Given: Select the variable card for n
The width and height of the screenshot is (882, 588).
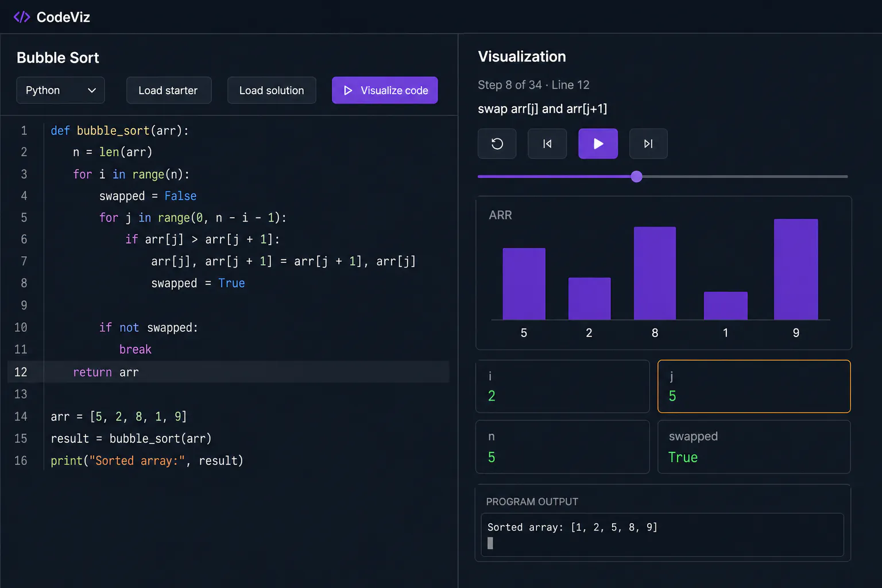Looking at the screenshot, I should click(563, 447).
